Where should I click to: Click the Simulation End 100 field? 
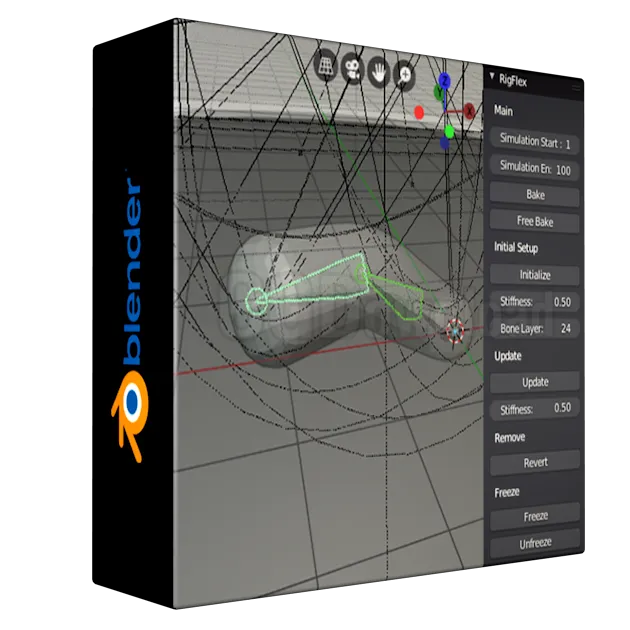pos(535,168)
